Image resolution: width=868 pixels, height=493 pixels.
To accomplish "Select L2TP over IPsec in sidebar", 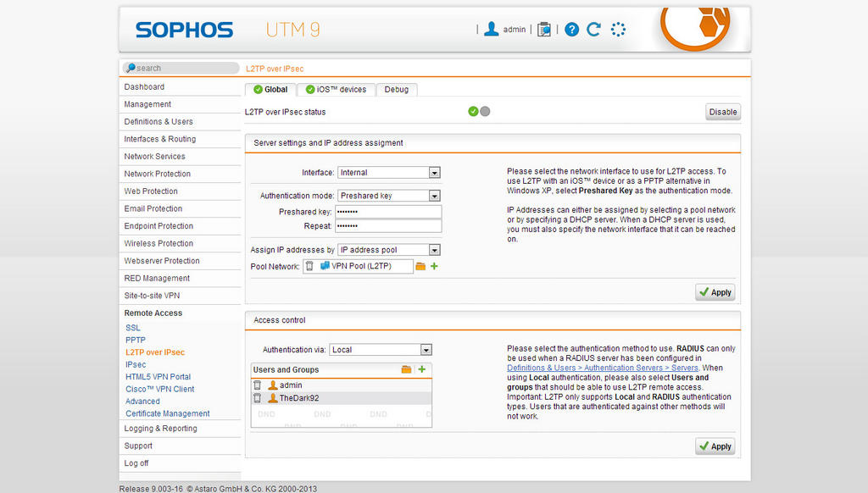I will click(155, 352).
